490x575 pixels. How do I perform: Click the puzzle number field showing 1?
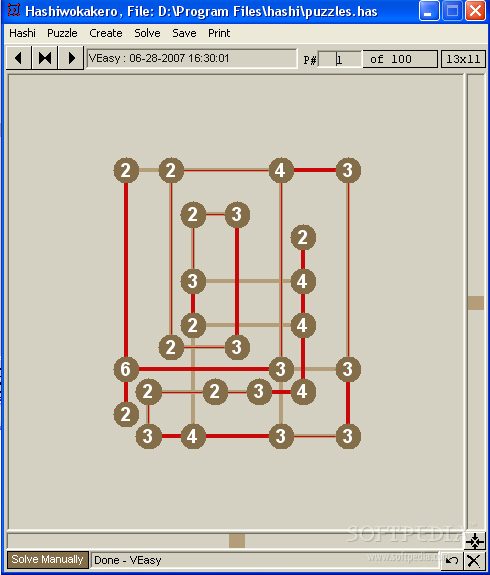[339, 59]
